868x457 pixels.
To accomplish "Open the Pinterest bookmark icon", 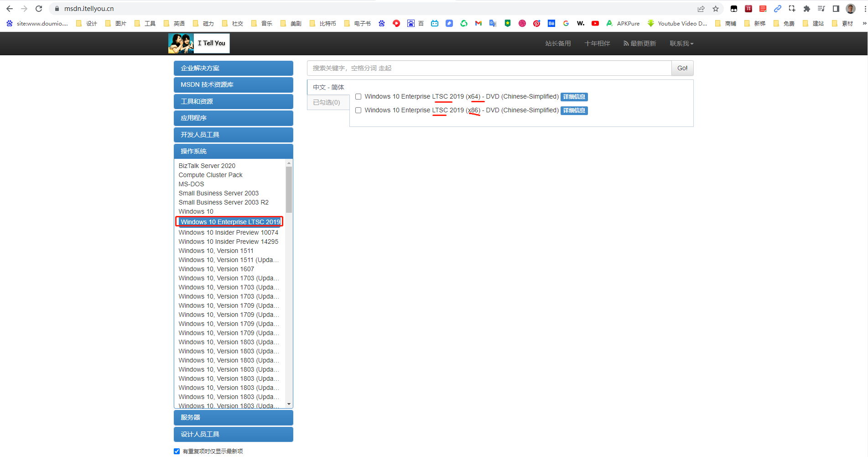I will [536, 23].
